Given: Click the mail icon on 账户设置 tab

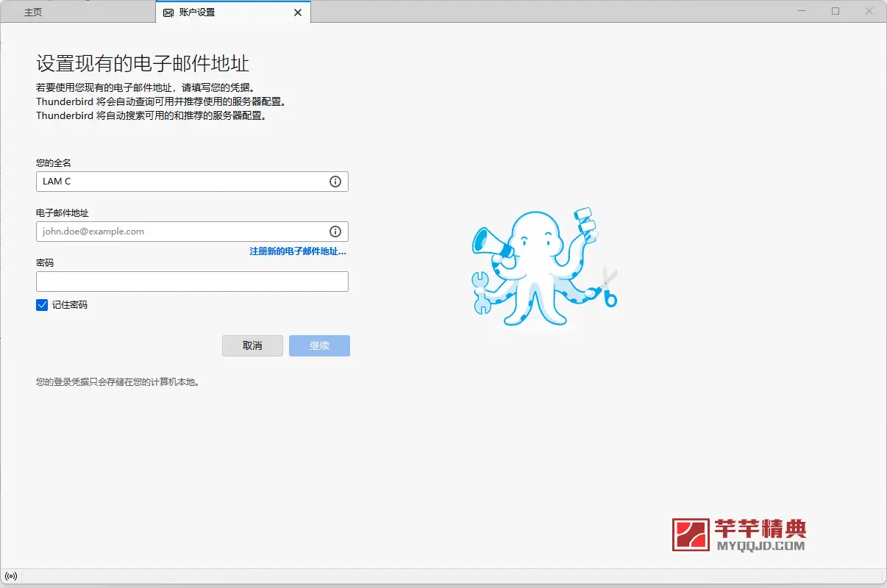Looking at the screenshot, I should [x=168, y=12].
